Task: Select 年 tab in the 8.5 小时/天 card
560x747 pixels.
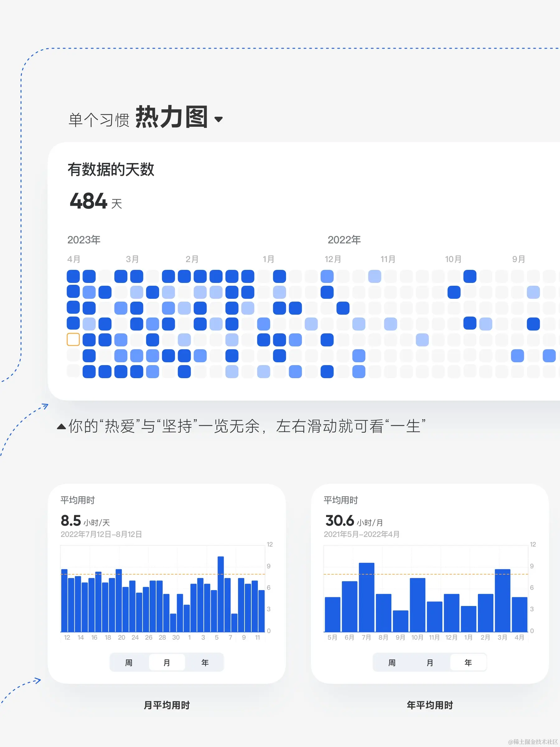Action: pos(205,663)
